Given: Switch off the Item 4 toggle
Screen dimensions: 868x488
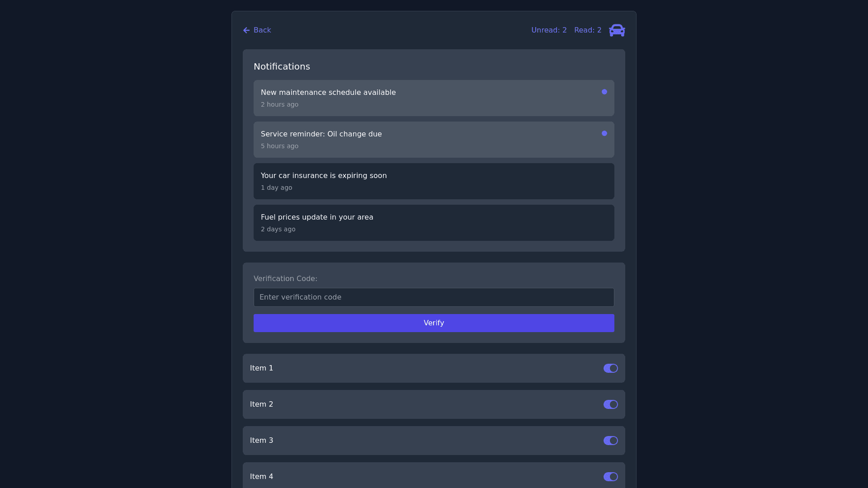Looking at the screenshot, I should pyautogui.click(x=610, y=477).
